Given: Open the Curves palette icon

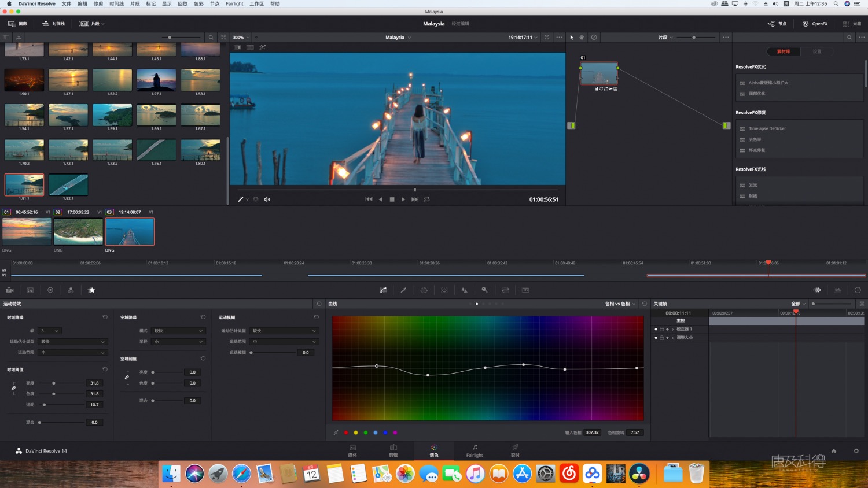Looking at the screenshot, I should (x=383, y=290).
